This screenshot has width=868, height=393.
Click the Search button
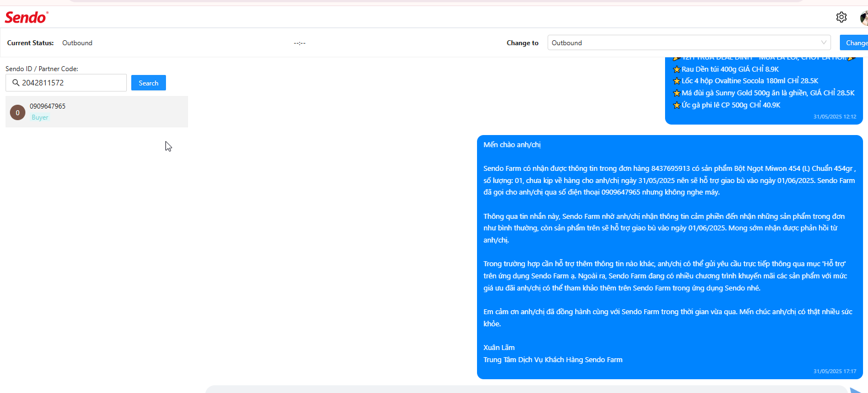pyautogui.click(x=148, y=83)
